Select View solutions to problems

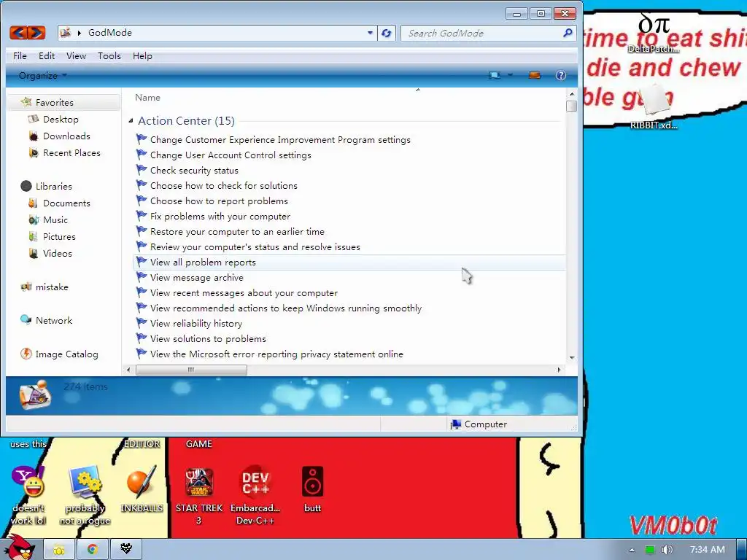[208, 338]
